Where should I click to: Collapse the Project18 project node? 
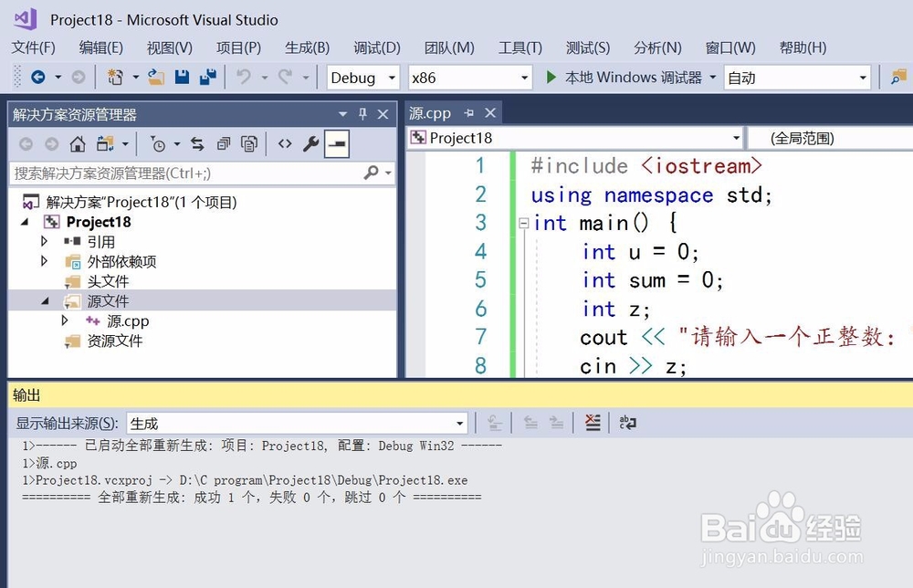click(25, 222)
